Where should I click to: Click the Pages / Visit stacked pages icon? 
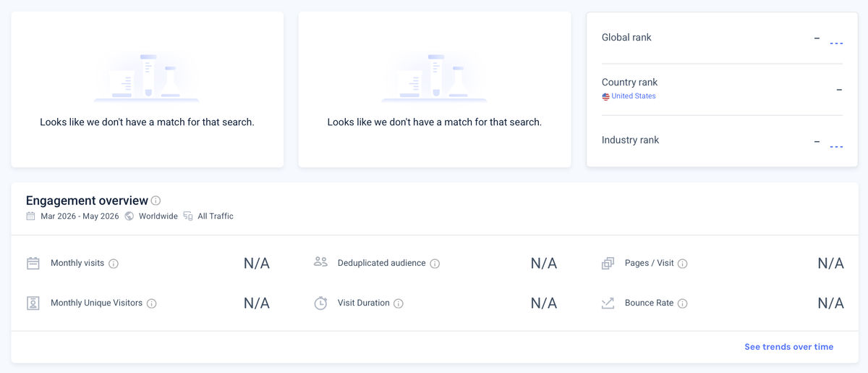tap(608, 264)
